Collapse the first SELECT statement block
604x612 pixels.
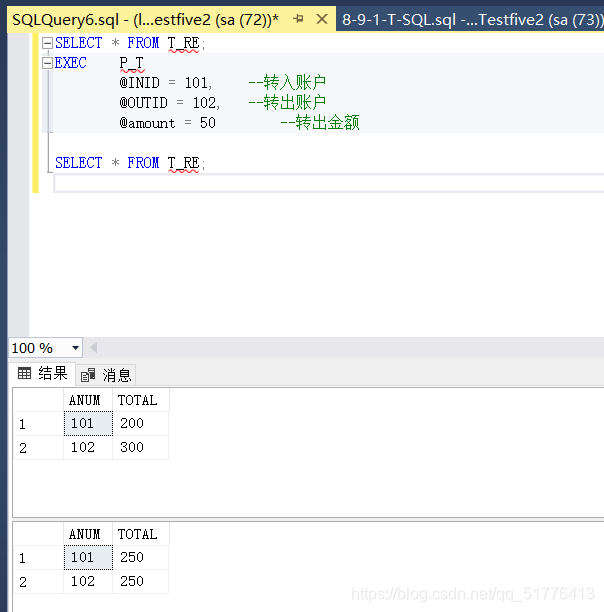pos(47,43)
